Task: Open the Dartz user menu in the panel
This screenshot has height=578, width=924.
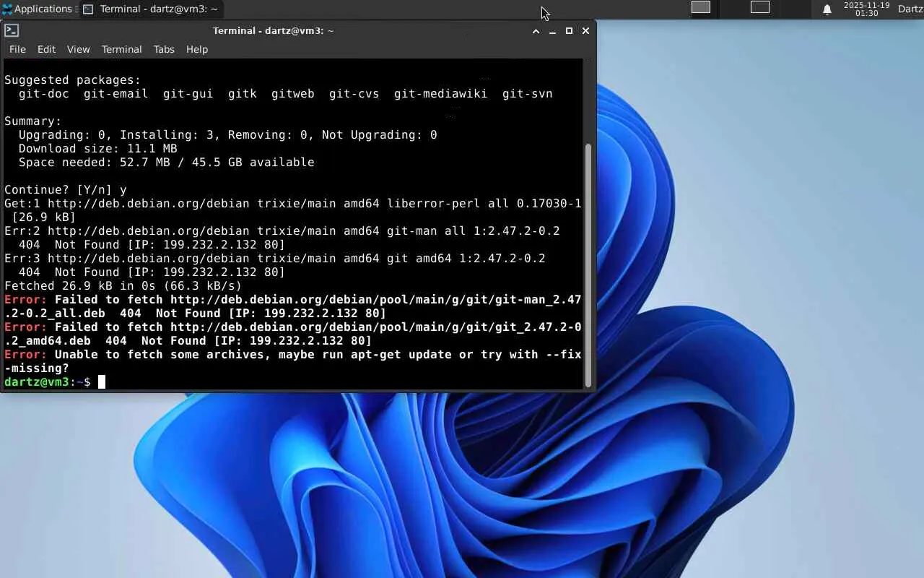Action: (x=910, y=9)
